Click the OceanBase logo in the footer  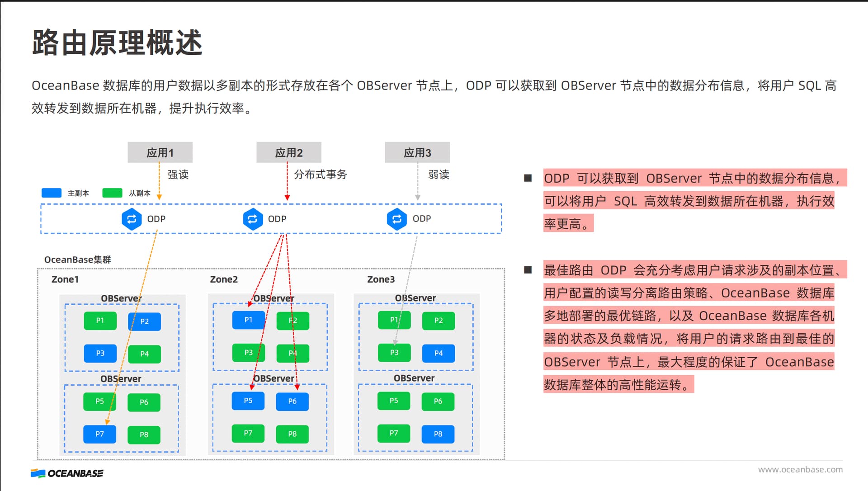[67, 473]
